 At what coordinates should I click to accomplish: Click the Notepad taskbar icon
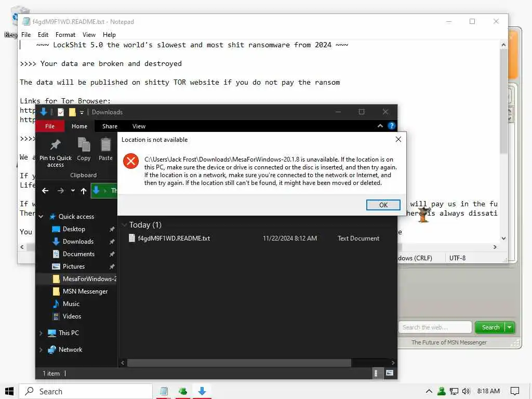pos(164,391)
